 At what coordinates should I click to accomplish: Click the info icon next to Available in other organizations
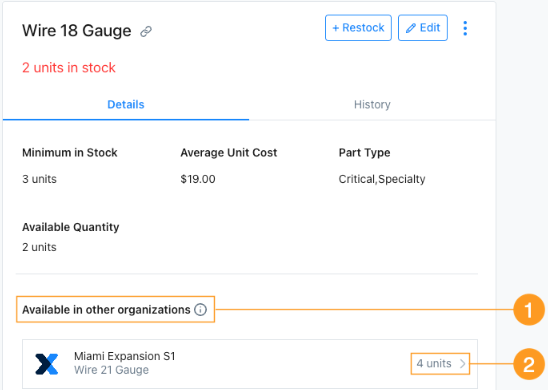tap(201, 310)
